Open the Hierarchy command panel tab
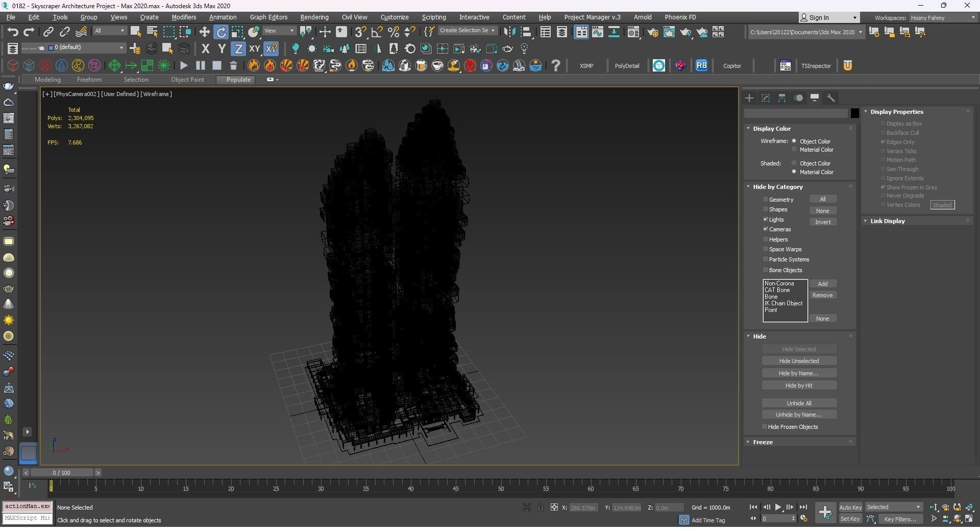This screenshot has width=980, height=531. click(782, 98)
